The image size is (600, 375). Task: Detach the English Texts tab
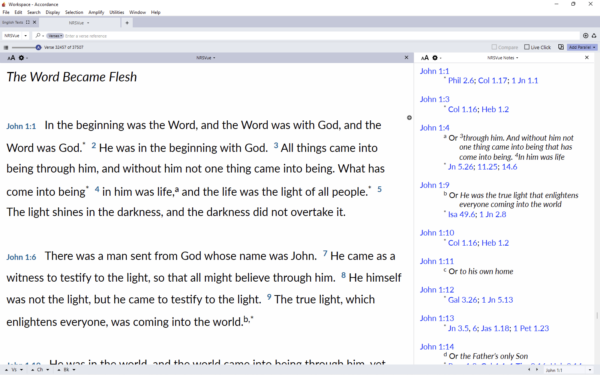pos(28,22)
